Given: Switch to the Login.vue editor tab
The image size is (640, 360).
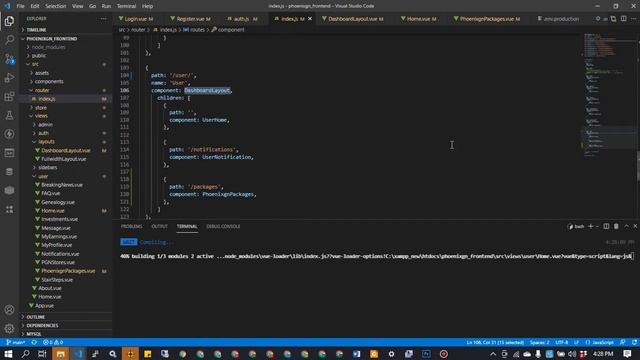Looking at the screenshot, I should pos(136,19).
